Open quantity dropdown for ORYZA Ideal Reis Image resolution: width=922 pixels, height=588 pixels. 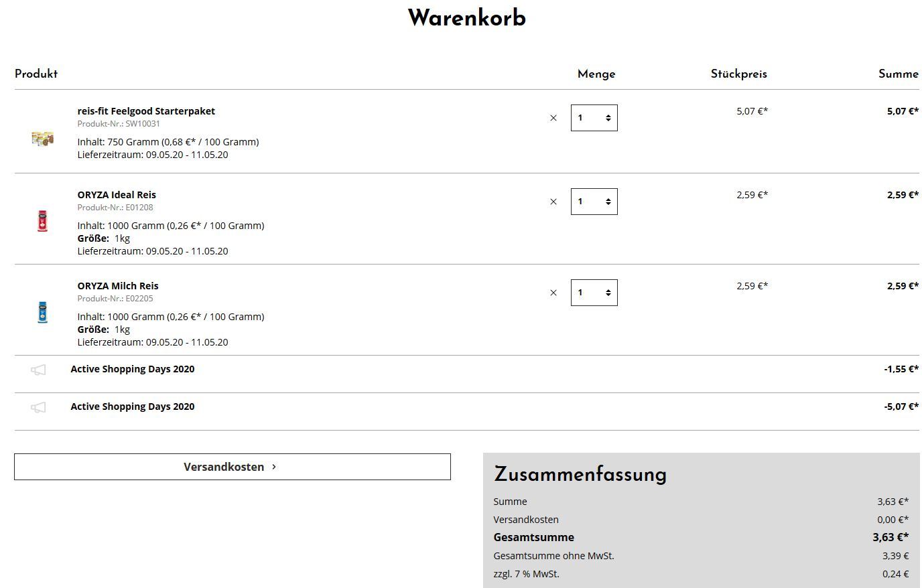click(x=594, y=202)
